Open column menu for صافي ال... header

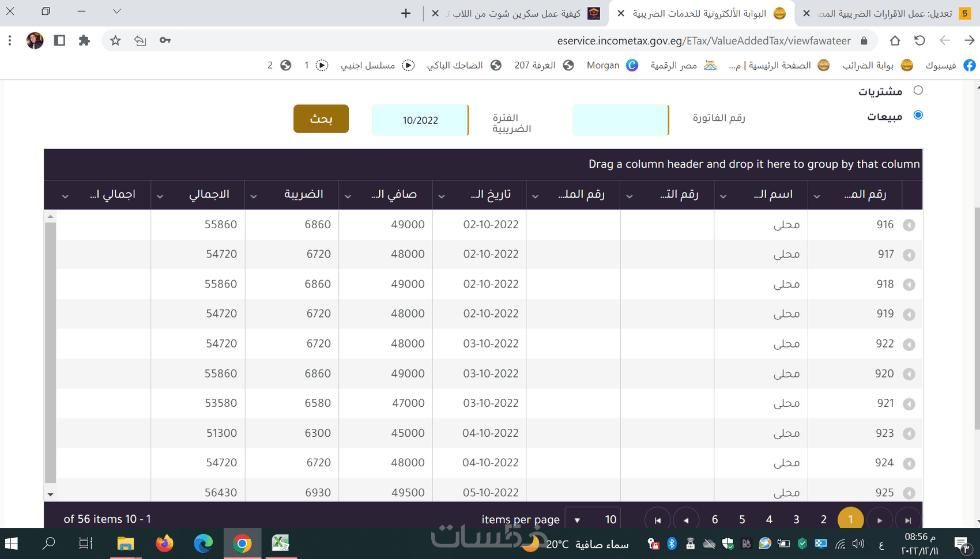coord(348,197)
